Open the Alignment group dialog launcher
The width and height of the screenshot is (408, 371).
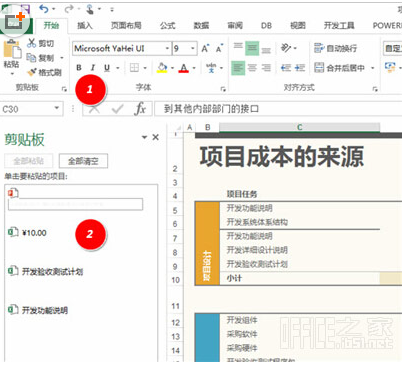pos(375,89)
